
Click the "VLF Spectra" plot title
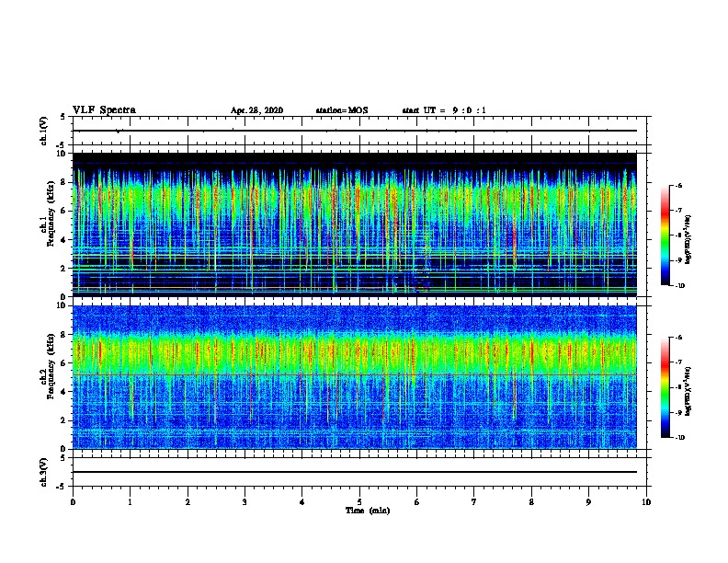tap(104, 110)
